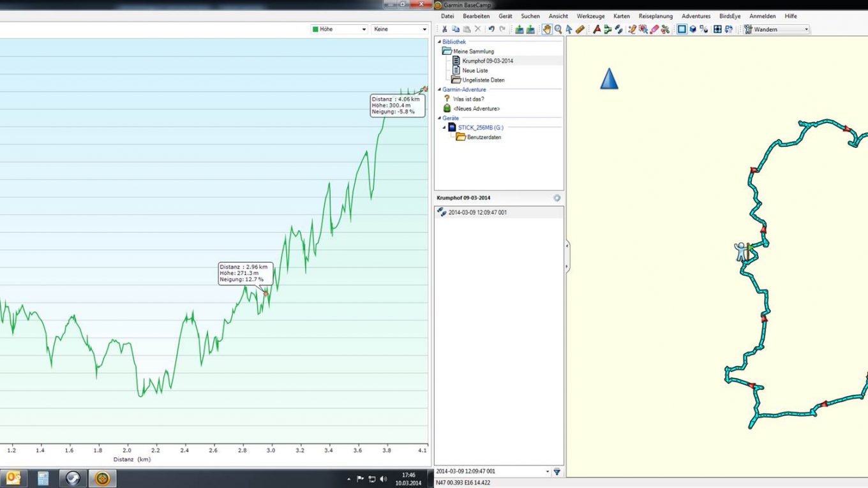Open the Datei menu

[447, 16]
